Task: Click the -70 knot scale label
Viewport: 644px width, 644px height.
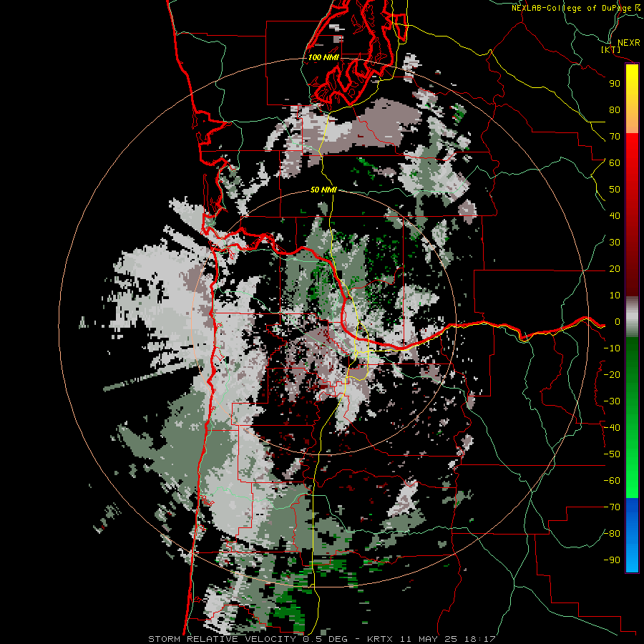Action: tap(612, 507)
